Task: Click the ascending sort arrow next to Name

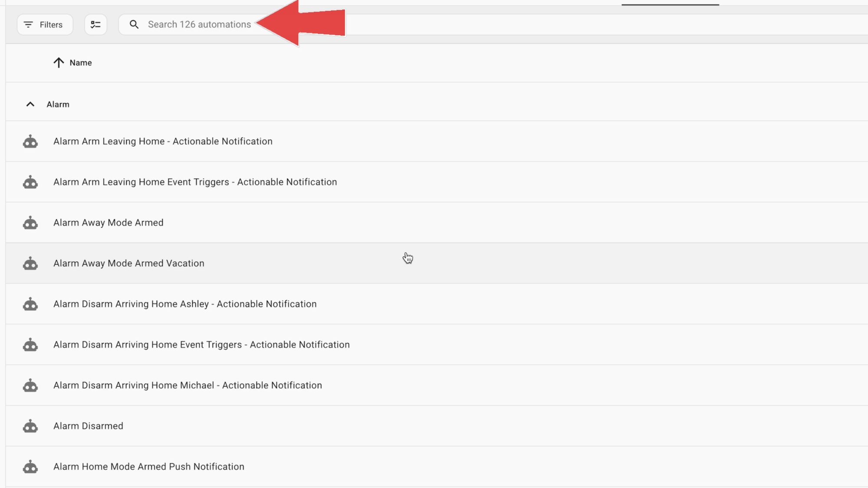Action: point(59,63)
